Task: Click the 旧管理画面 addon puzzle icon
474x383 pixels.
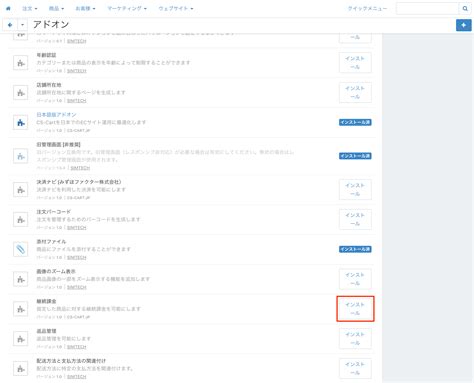Action: coord(21,156)
